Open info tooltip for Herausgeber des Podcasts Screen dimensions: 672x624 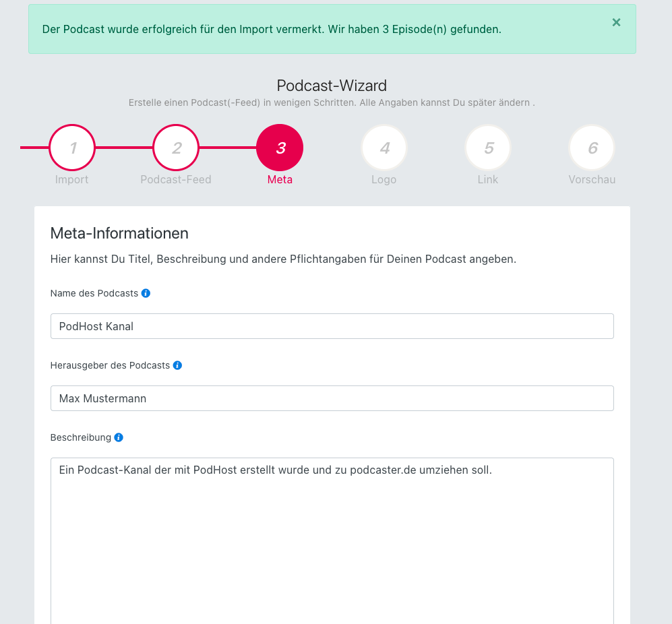(177, 365)
